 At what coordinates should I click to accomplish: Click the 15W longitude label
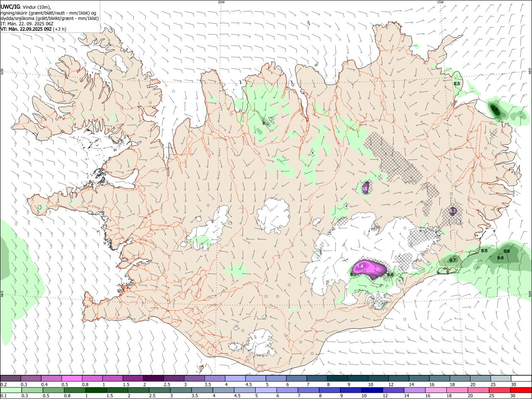pos(440,2)
